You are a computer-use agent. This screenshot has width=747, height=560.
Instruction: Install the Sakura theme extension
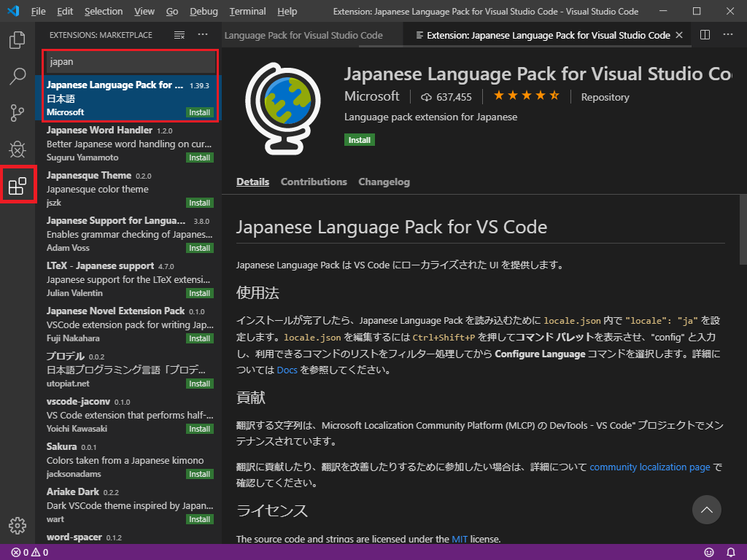199,474
